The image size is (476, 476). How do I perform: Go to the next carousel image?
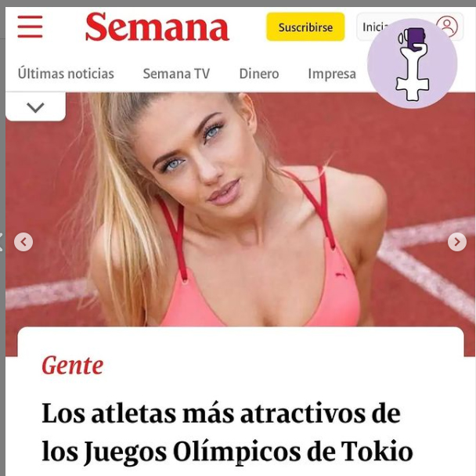pyautogui.click(x=457, y=242)
